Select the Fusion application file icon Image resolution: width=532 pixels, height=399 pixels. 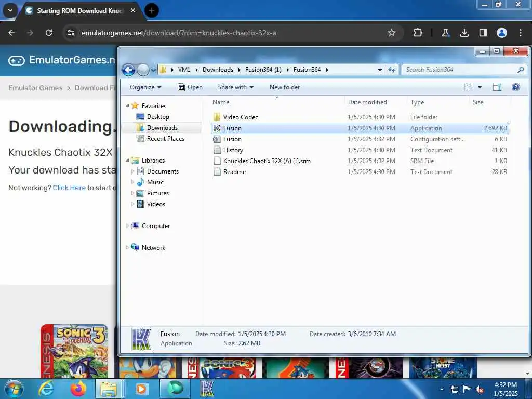click(217, 128)
